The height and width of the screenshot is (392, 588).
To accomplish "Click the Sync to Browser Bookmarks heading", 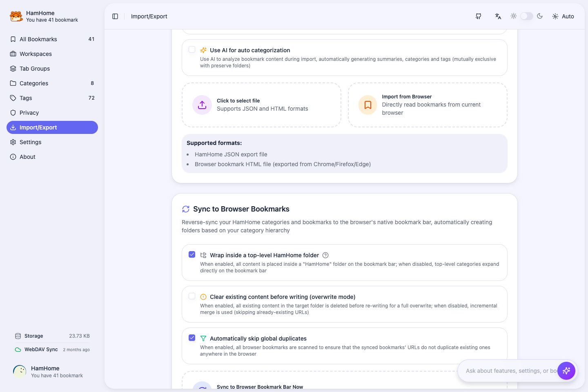I will click(241, 209).
